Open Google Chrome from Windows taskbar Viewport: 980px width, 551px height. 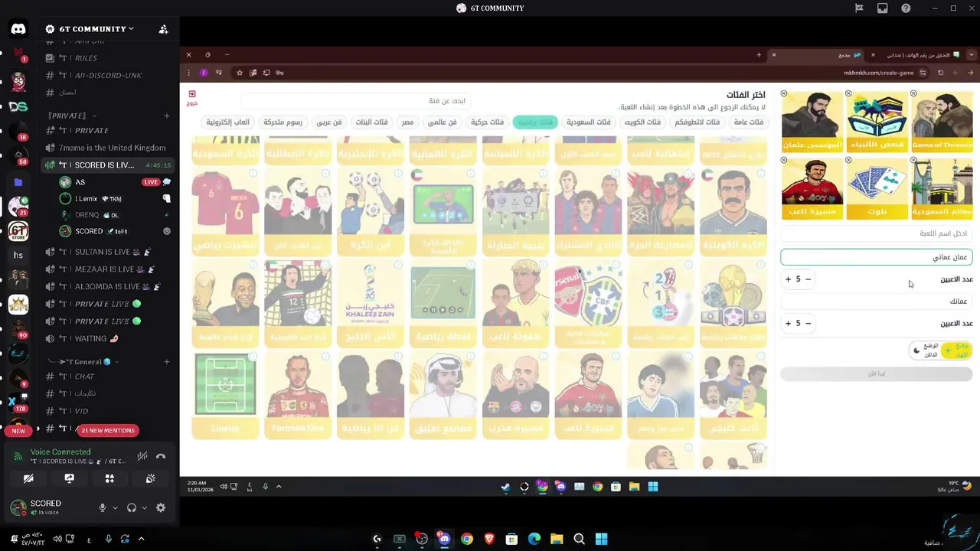click(x=467, y=540)
